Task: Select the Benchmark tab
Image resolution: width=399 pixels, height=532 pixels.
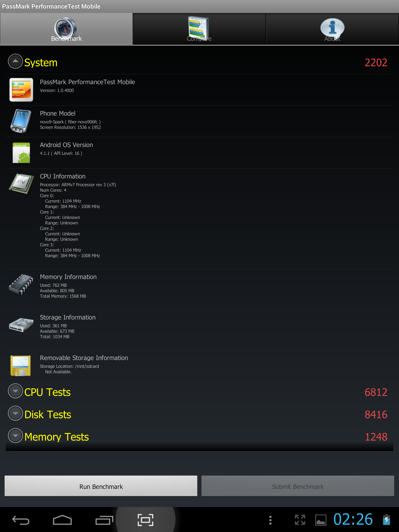Action: pos(66,29)
